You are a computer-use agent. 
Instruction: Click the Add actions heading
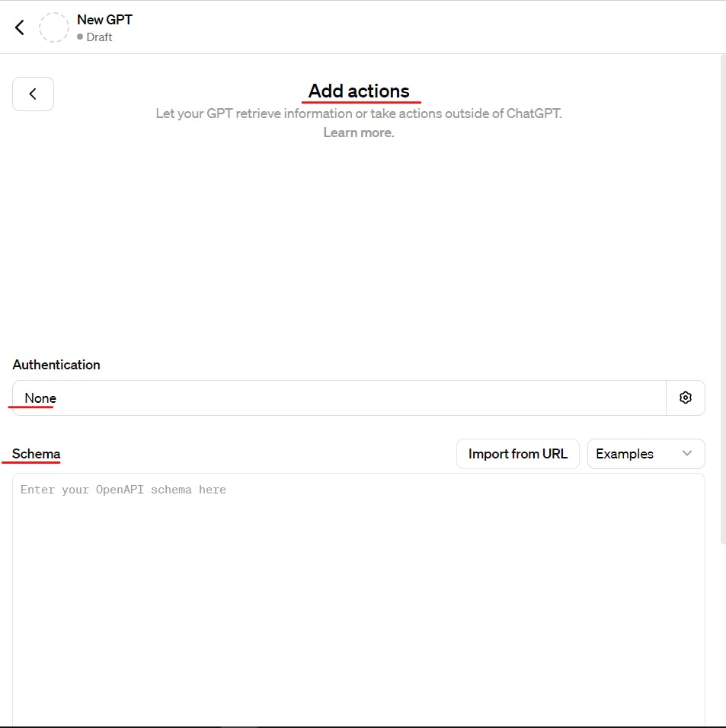pyautogui.click(x=359, y=91)
